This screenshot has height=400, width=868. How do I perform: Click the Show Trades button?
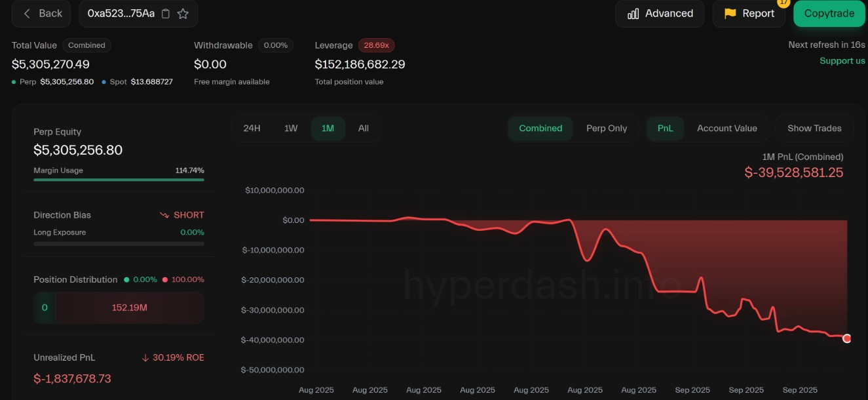814,129
